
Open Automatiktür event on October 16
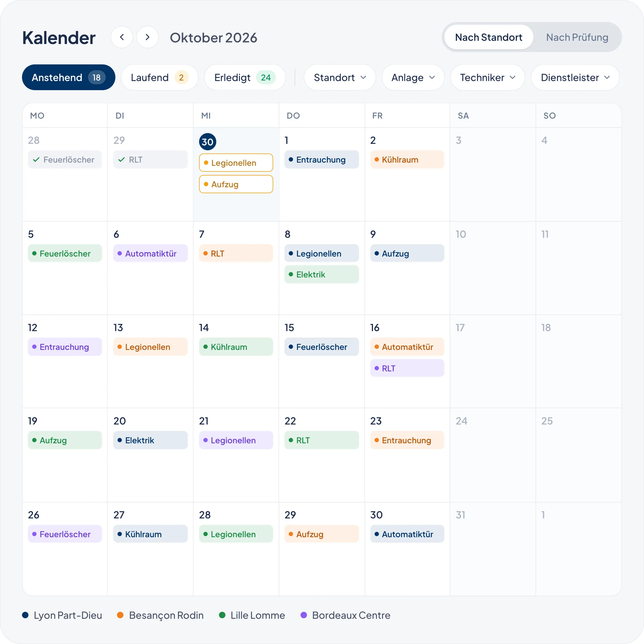407,347
